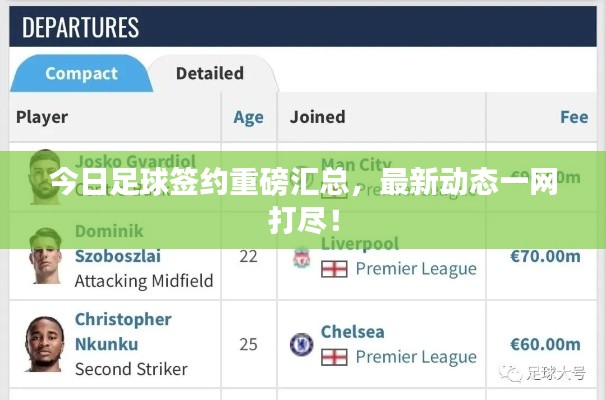Click the Player column header
Screen dimensions: 606x400
tap(41, 117)
